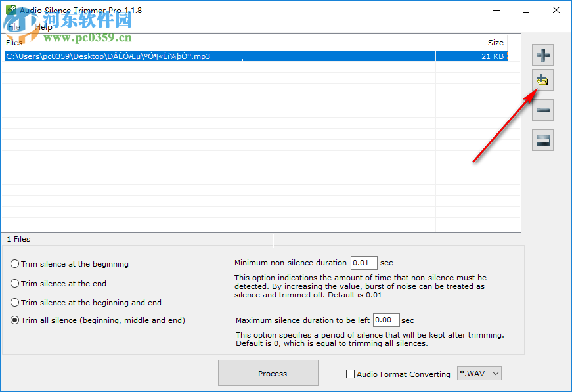Click the remove all files icon
This screenshot has height=392, width=572.
point(543,141)
